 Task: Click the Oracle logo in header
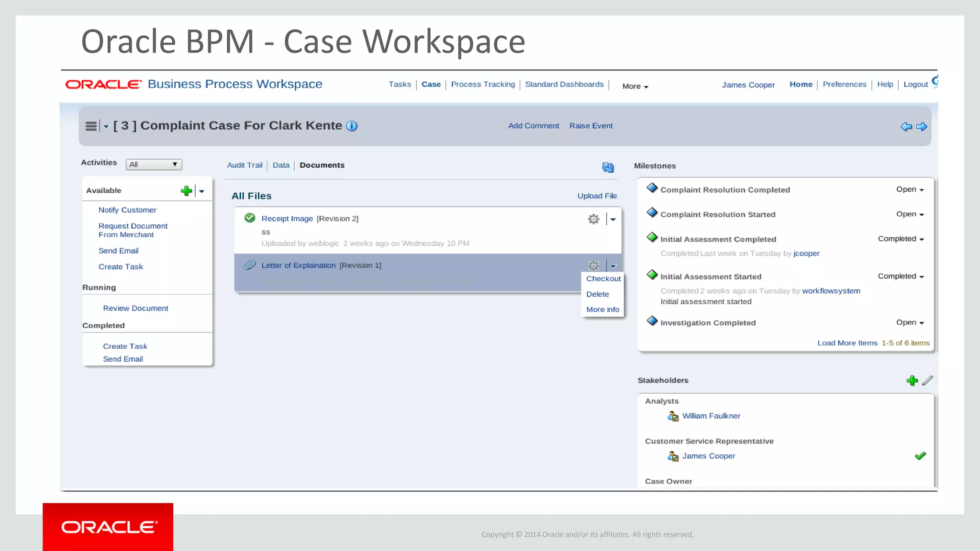point(103,85)
